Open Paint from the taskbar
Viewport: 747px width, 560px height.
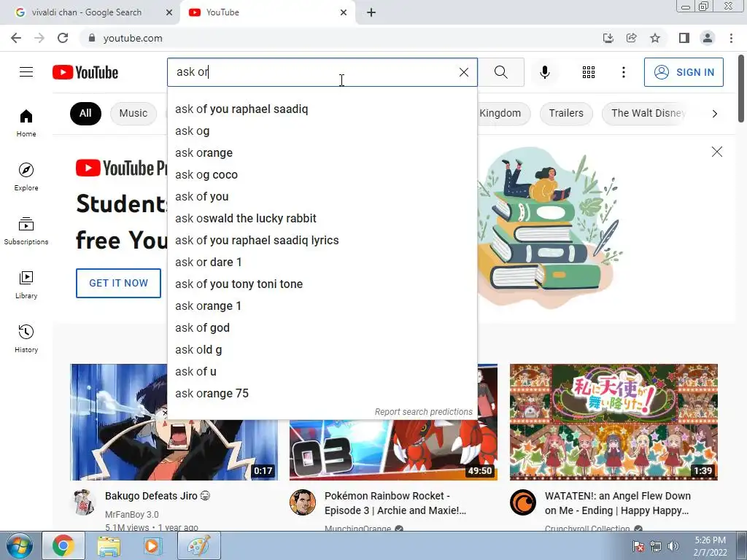point(198,545)
